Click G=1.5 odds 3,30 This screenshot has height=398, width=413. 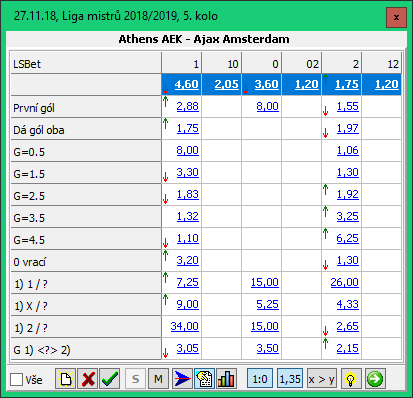tap(188, 172)
